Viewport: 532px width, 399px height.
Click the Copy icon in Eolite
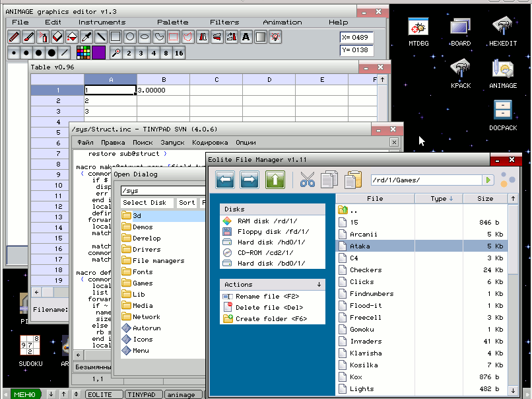(x=329, y=179)
